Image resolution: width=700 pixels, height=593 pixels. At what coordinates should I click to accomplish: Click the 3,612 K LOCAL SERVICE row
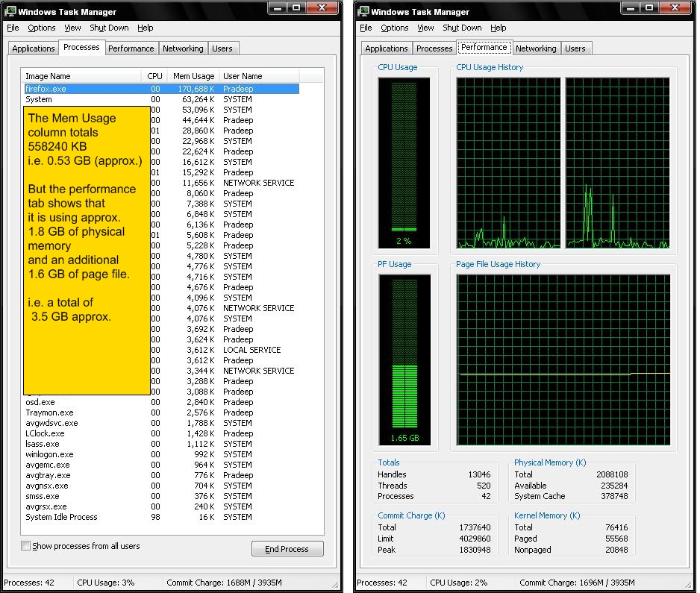tap(225, 350)
